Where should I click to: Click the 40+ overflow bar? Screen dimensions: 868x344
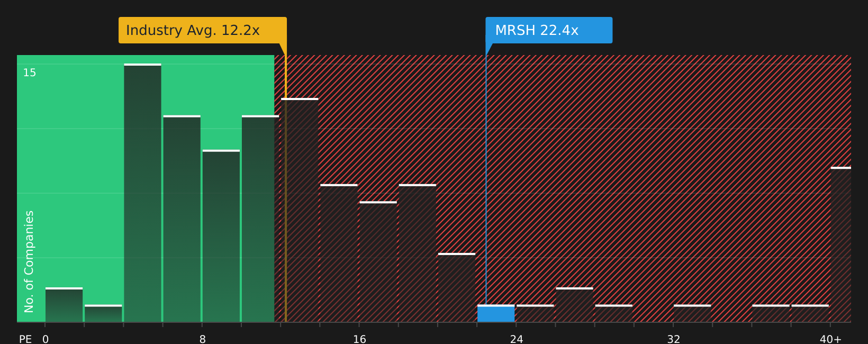pos(841,245)
